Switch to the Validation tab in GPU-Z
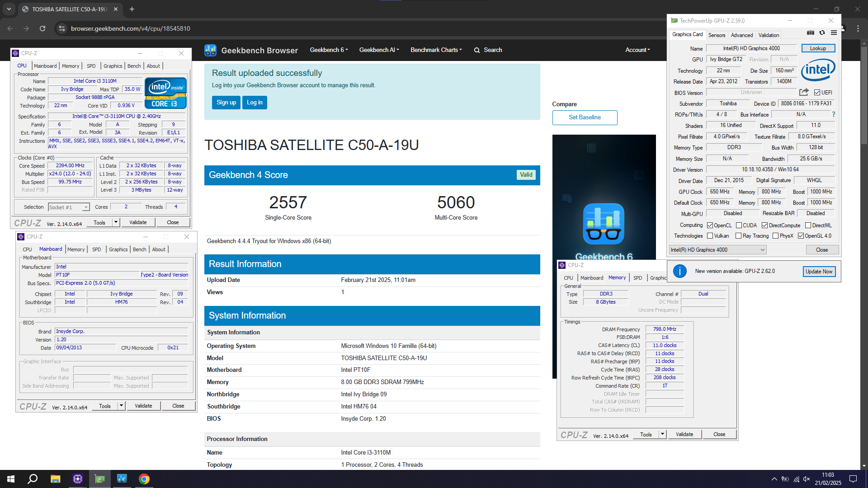Viewport: 868px width, 488px height. pos(769,35)
